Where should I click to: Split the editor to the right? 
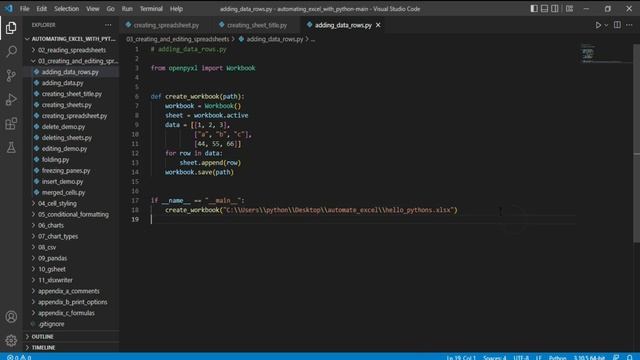pos(617,25)
